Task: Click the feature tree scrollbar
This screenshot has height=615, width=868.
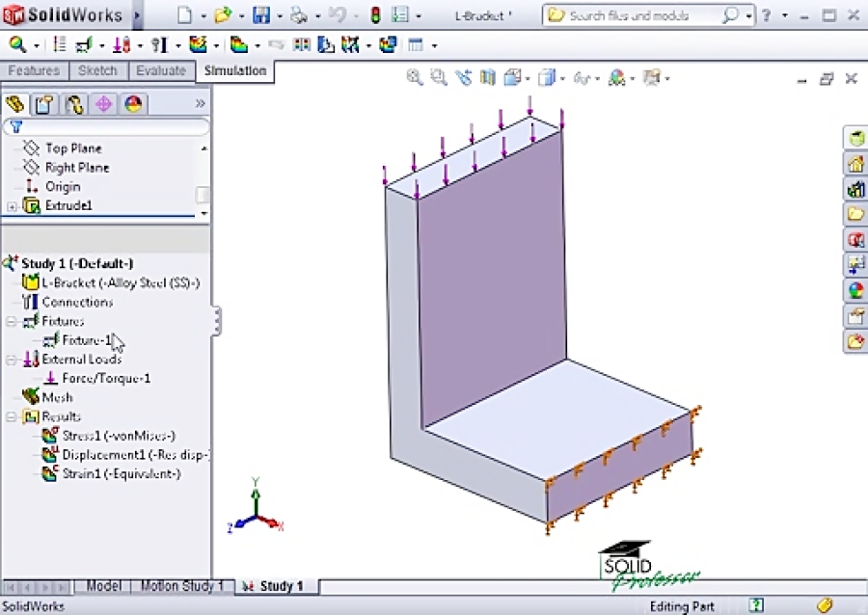Action: pyautogui.click(x=203, y=193)
